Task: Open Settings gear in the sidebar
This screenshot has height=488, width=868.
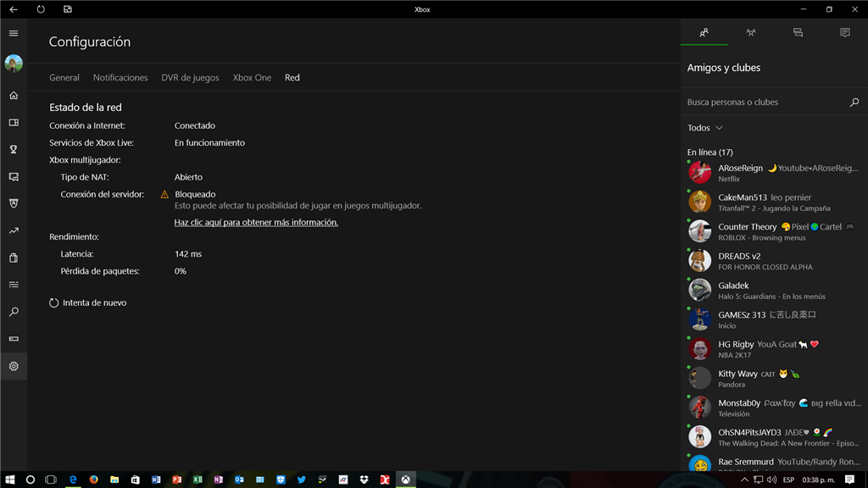Action: [14, 366]
